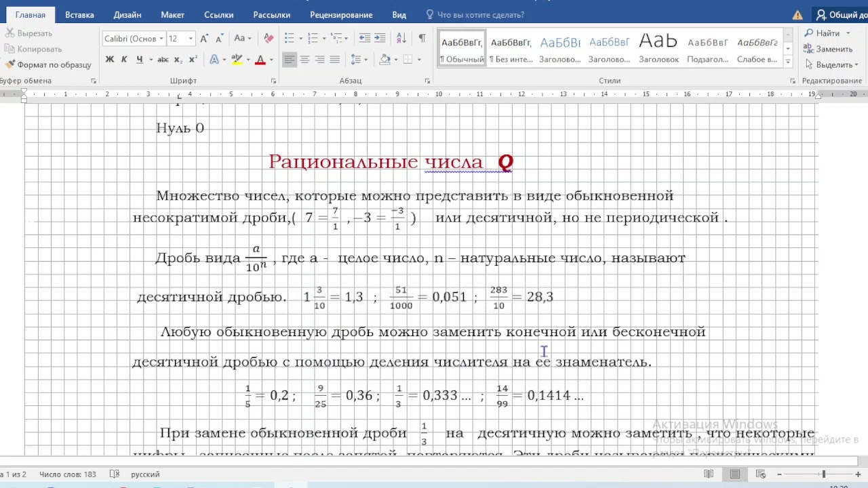Open the shading paint bucket
Image resolution: width=868 pixels, height=488 pixels.
tap(384, 60)
